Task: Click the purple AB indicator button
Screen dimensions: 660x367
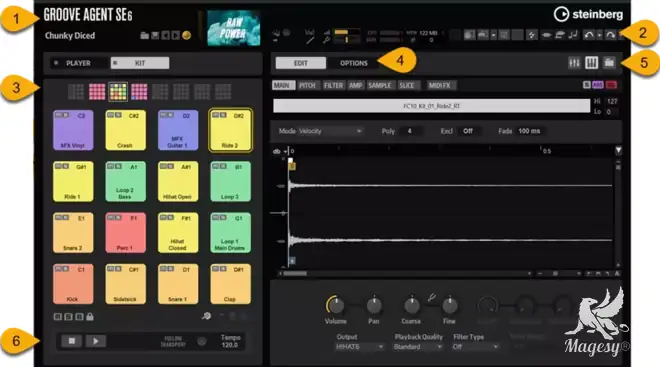Action: [x=598, y=85]
